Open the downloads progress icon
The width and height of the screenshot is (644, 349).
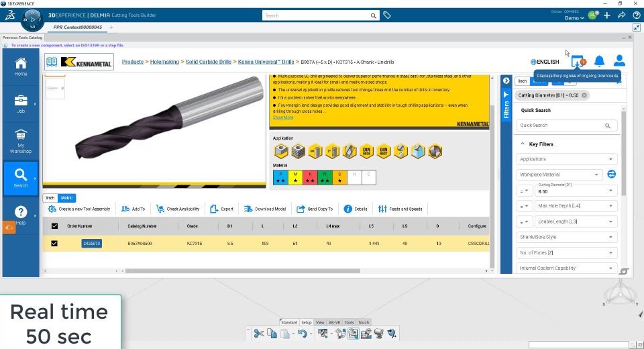pos(578,62)
